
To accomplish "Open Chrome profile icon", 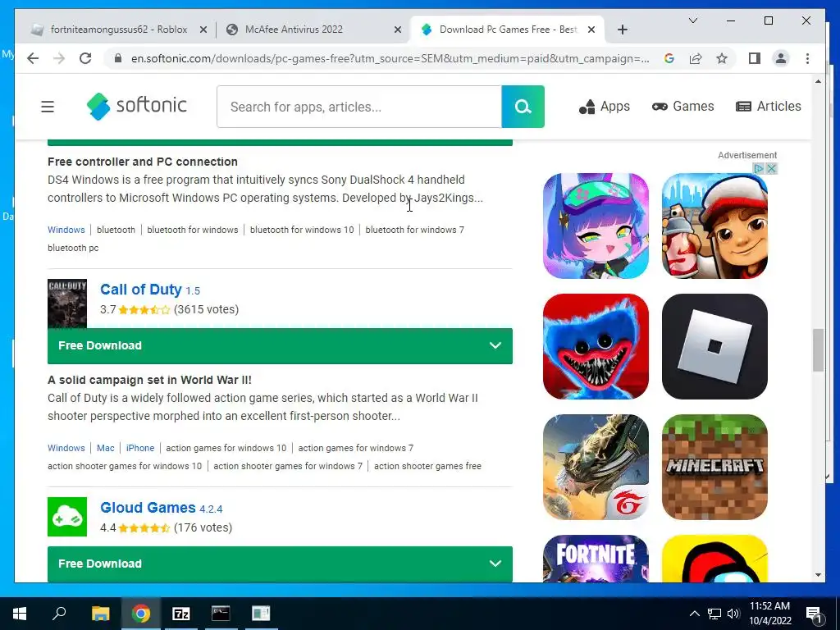I will (781, 58).
